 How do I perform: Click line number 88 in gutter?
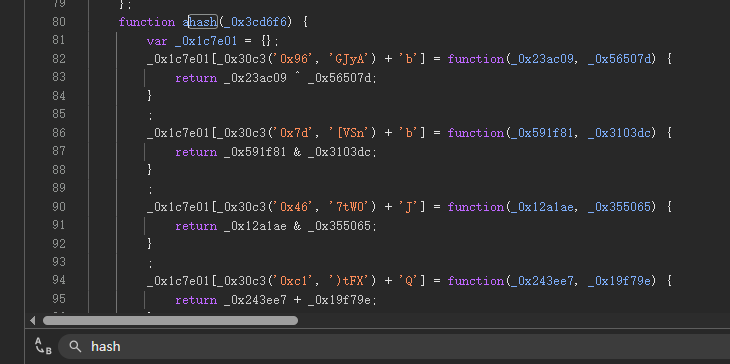[x=59, y=169]
